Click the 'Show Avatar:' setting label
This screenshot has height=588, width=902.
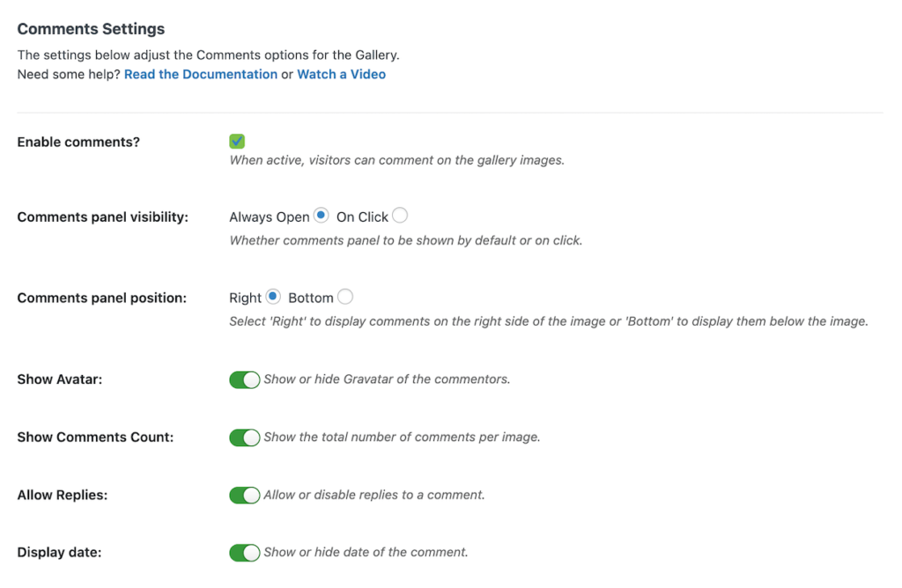click(x=60, y=379)
